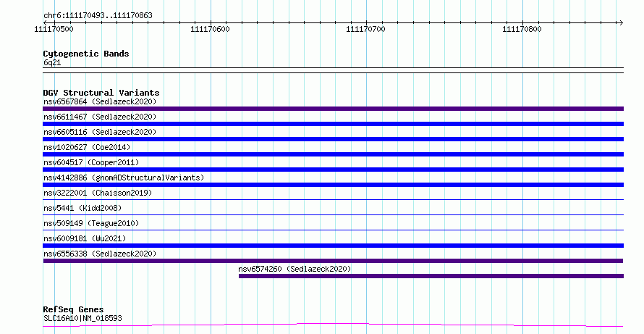Click the purple bar below the nsv6574260 label

click(x=431, y=276)
